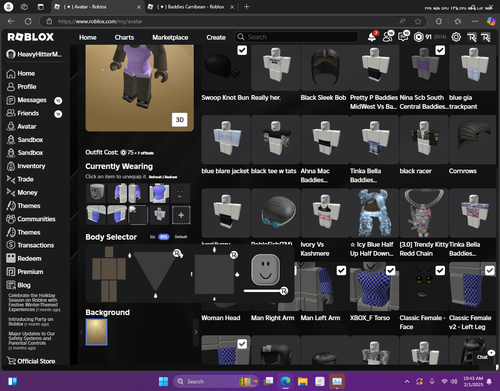500x391 pixels.
Task: Click the Refresh link under Currently Wearing
Action: click(155, 177)
